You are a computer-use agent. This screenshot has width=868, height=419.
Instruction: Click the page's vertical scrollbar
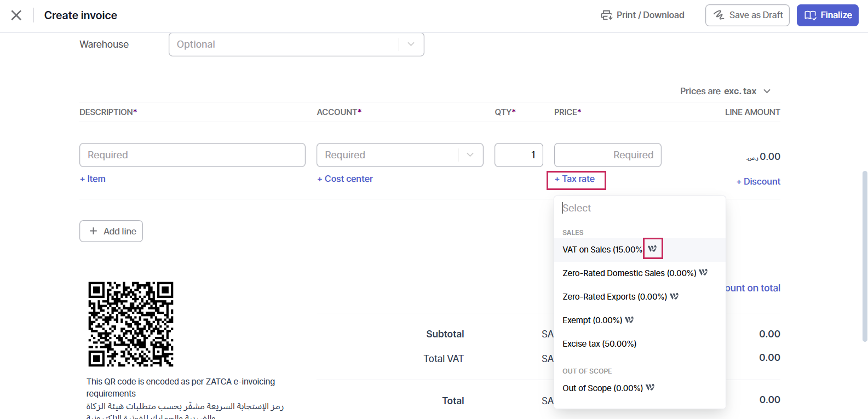point(865,256)
